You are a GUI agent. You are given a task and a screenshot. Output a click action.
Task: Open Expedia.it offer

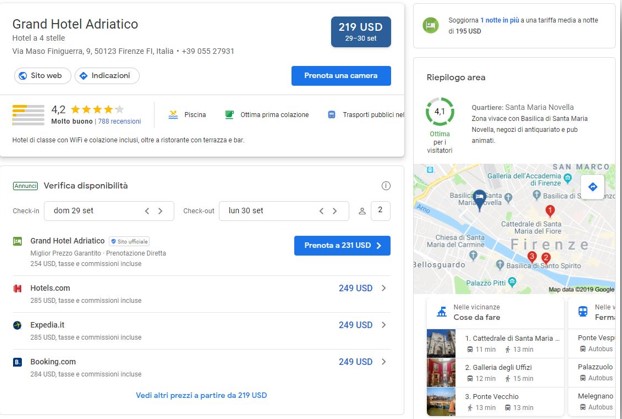(x=202, y=331)
